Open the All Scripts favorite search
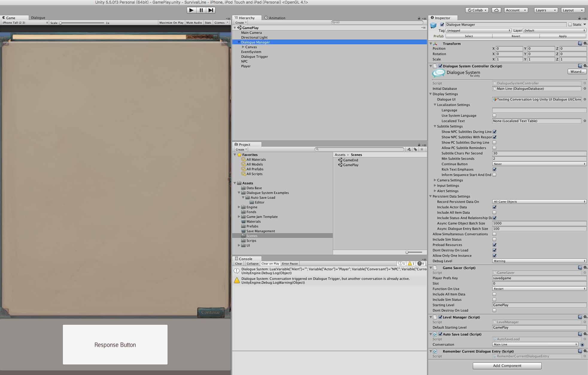 coord(252,174)
